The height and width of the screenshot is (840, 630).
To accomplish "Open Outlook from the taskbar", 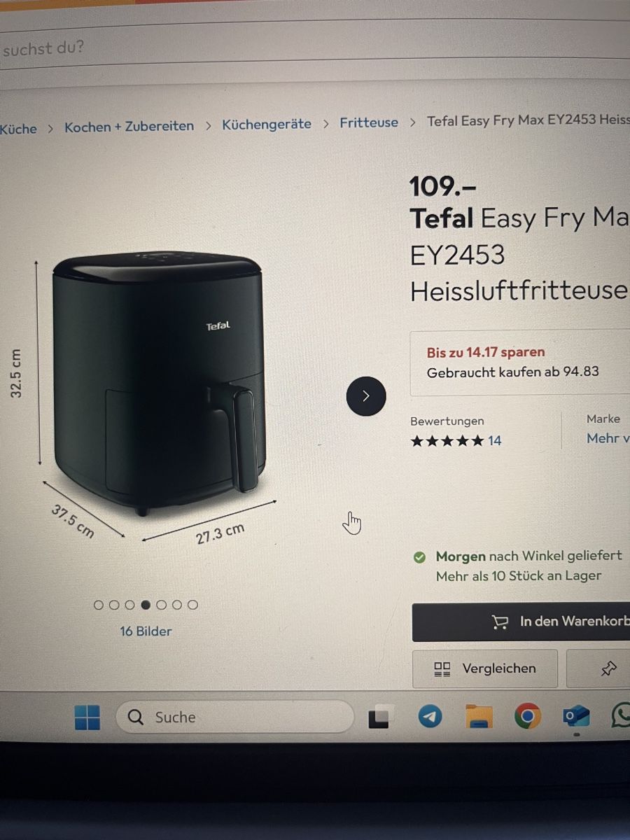I will coord(576,717).
